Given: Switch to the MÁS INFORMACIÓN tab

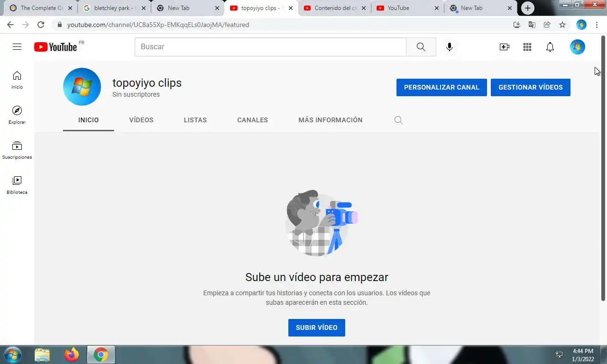Looking at the screenshot, I should click(x=331, y=120).
